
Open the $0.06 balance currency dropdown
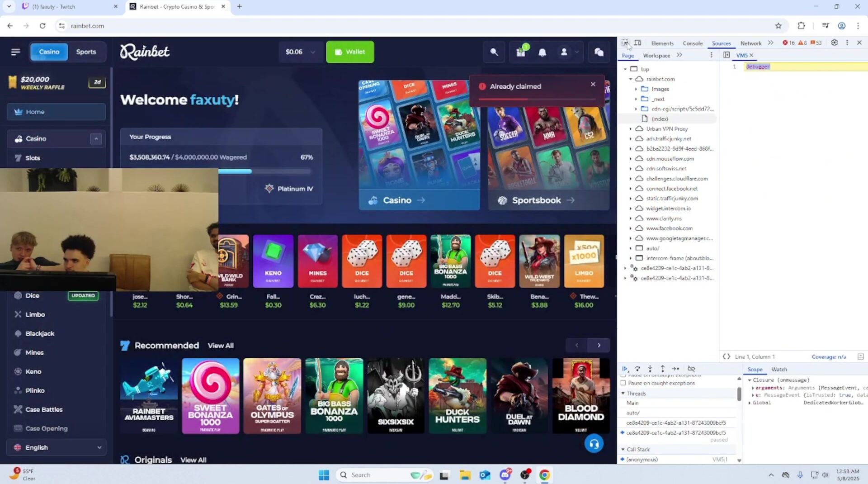point(301,52)
